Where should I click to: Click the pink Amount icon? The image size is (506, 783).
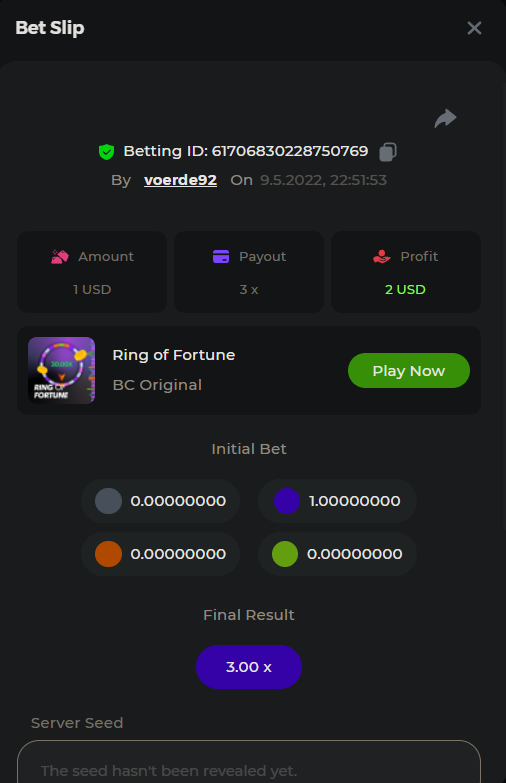tap(60, 257)
